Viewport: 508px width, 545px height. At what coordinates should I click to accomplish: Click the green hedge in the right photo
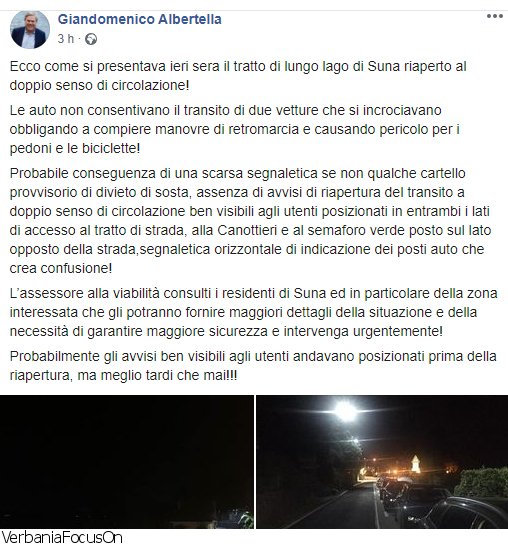click(481, 482)
